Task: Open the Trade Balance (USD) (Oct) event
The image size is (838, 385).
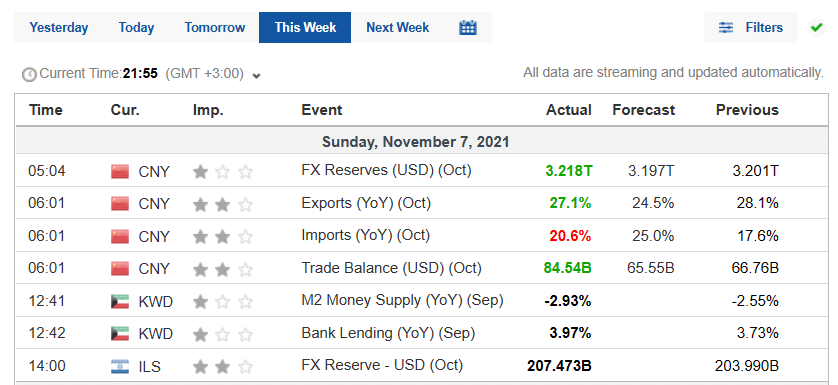Action: pyautogui.click(x=391, y=267)
